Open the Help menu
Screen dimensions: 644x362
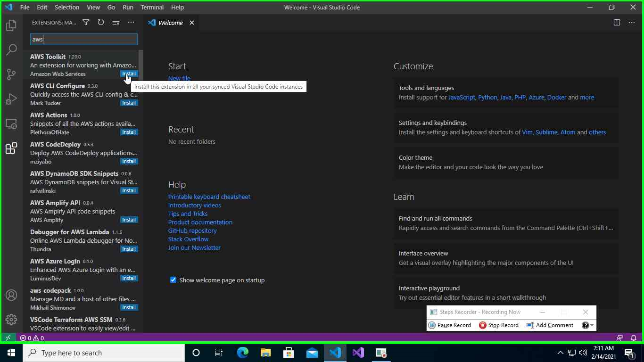[x=178, y=8]
